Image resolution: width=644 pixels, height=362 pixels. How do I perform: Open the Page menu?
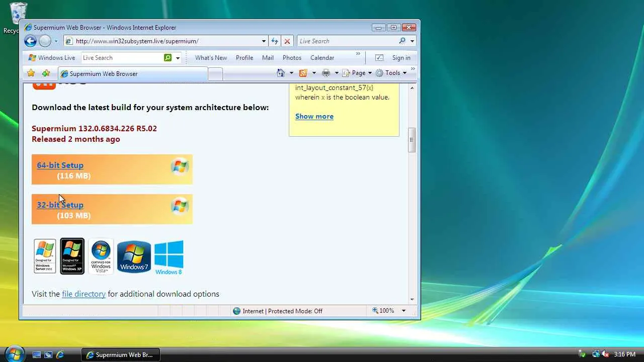point(357,73)
